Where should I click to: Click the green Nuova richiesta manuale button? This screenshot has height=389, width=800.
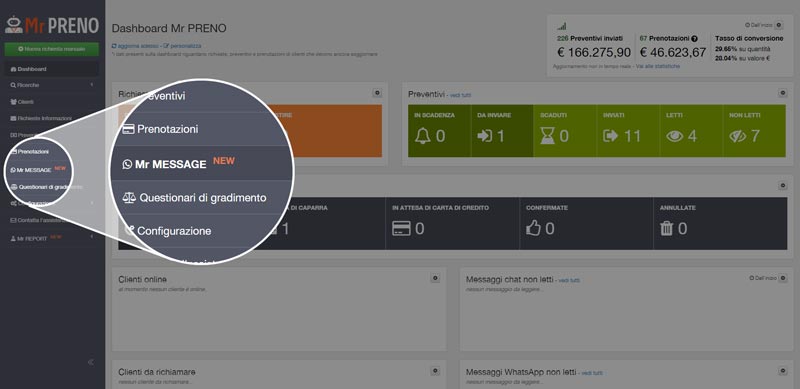tap(52, 49)
